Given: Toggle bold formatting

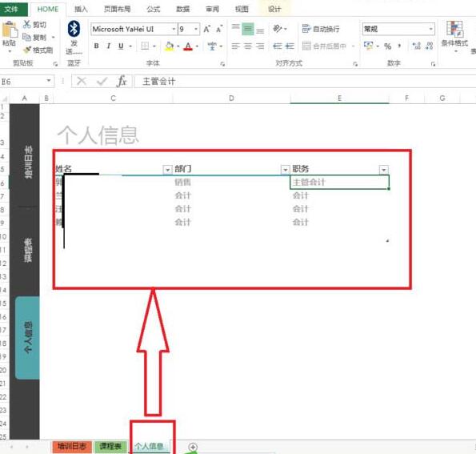Looking at the screenshot, I should click(x=96, y=46).
